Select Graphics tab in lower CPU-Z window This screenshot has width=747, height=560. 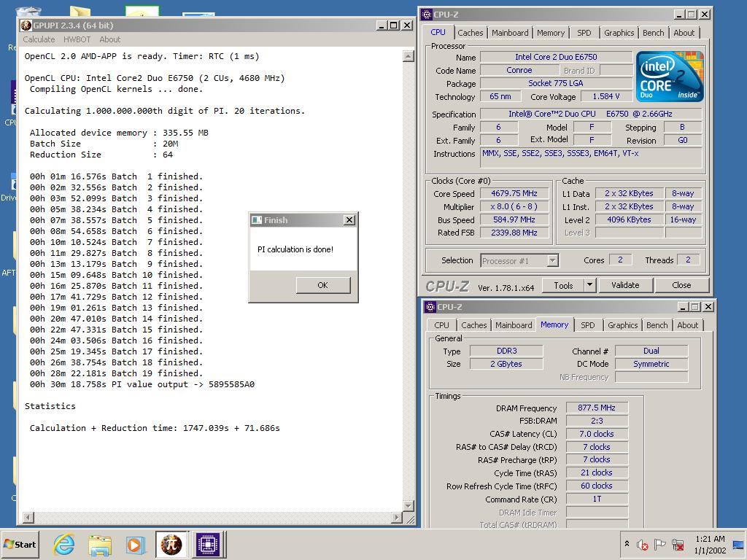pyautogui.click(x=623, y=325)
